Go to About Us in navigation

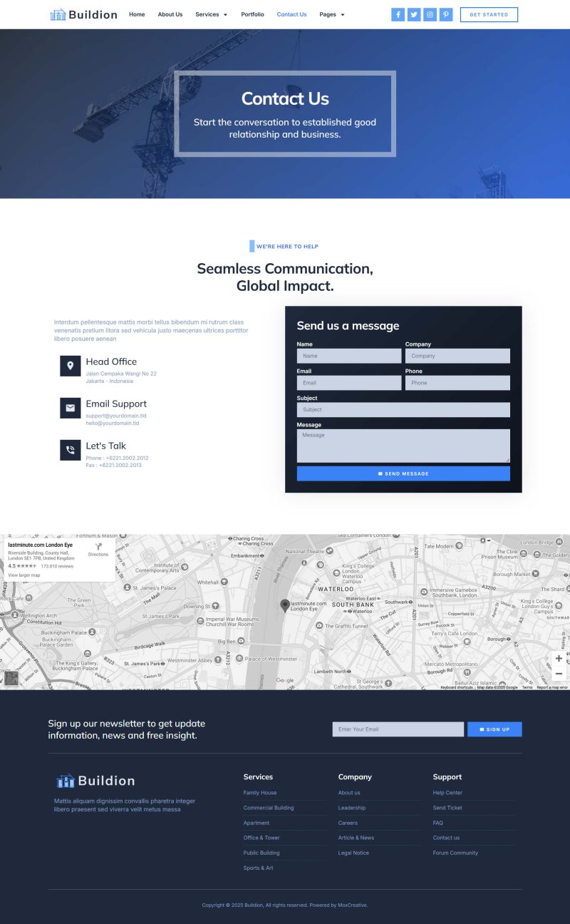(x=170, y=14)
